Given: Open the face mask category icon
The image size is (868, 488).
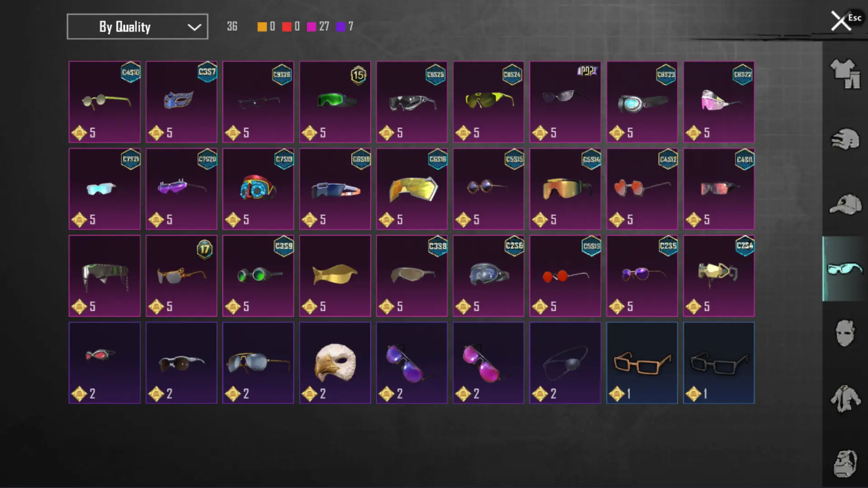Looking at the screenshot, I should point(845,333).
